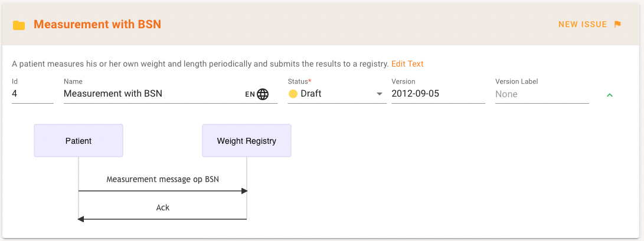Viewport: 644px width, 241px height.
Task: Click the NEW ISSUE button
Action: (x=583, y=25)
